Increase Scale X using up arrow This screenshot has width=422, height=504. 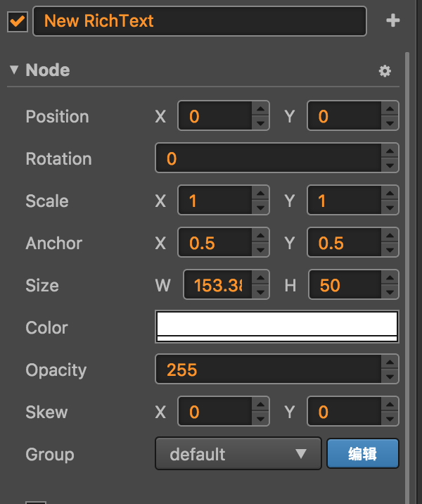pyautogui.click(x=261, y=194)
